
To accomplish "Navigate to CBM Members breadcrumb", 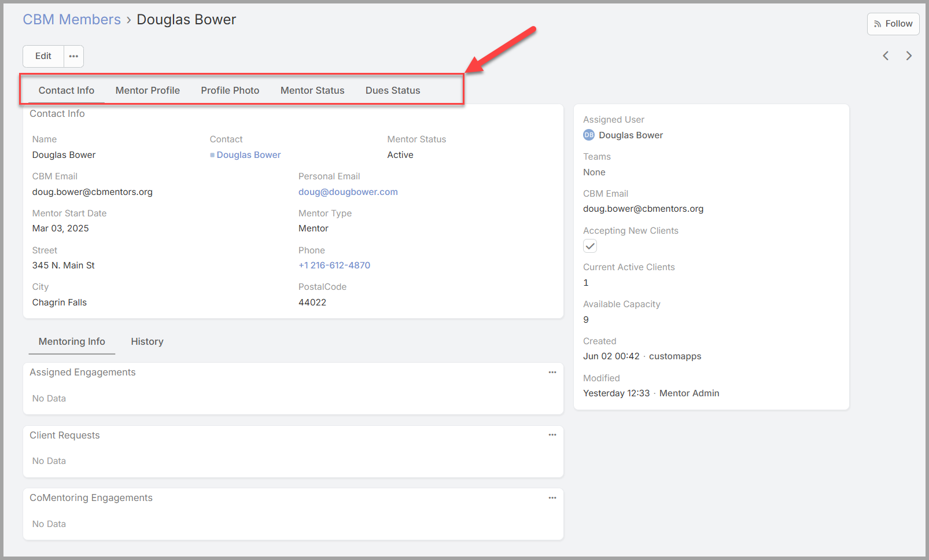I will 72,19.
